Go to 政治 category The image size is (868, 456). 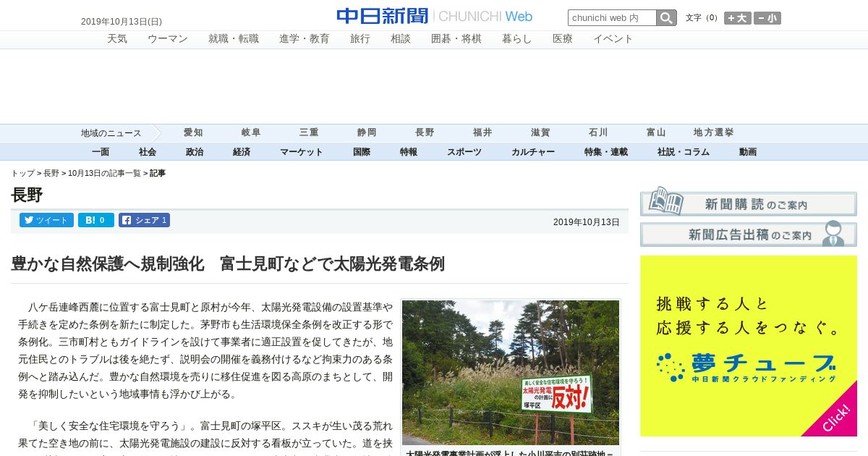pyautogui.click(x=195, y=152)
